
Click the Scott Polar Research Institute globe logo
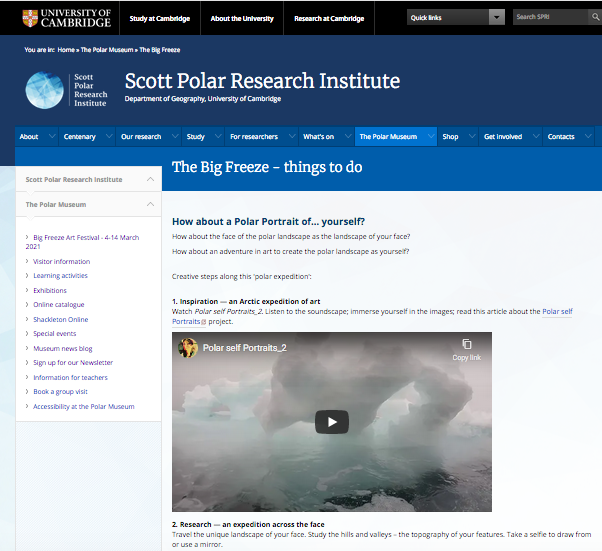tap(45, 90)
